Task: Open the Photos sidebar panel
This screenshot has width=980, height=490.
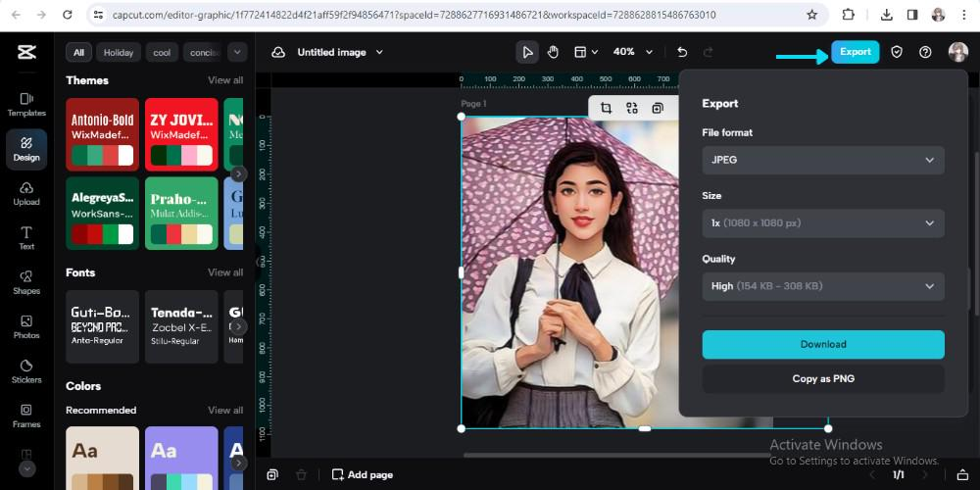Action: tap(26, 327)
